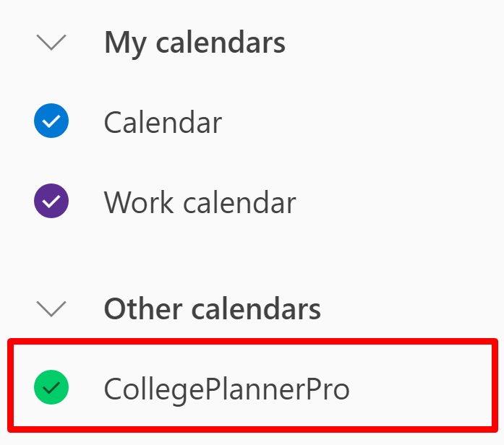Pick the purple Work calendar color dot

(x=51, y=201)
